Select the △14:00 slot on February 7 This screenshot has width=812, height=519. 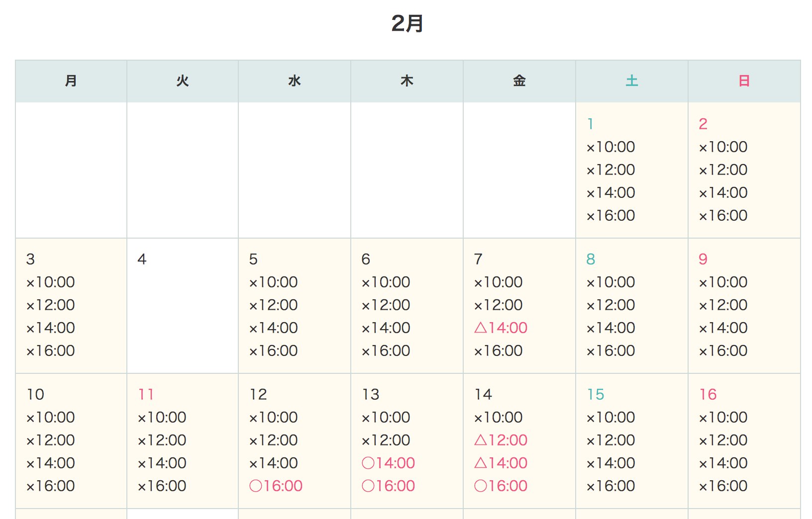(x=501, y=328)
